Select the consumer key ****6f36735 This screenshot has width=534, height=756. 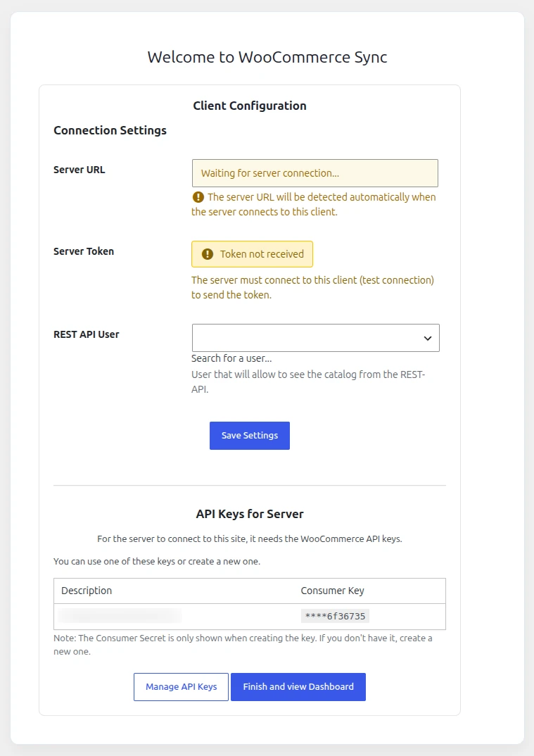pyautogui.click(x=336, y=616)
